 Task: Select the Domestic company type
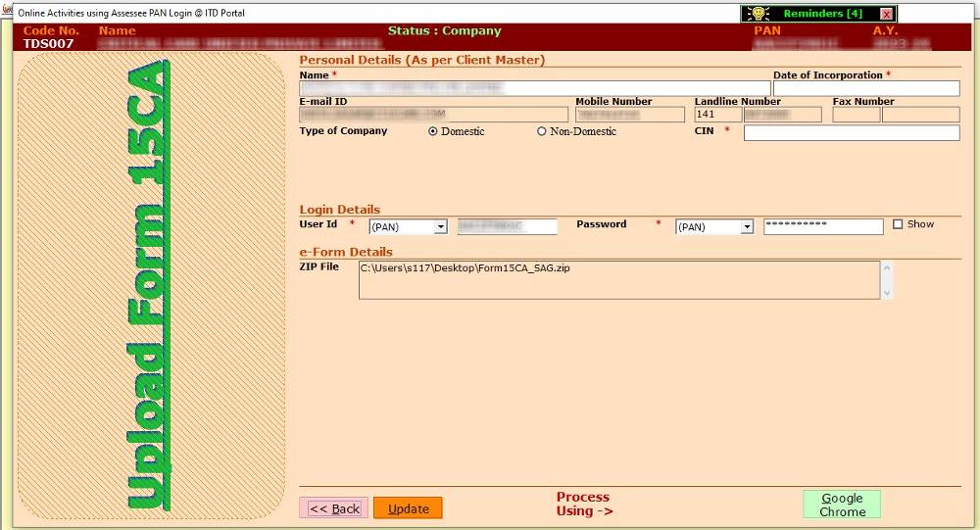point(433,131)
